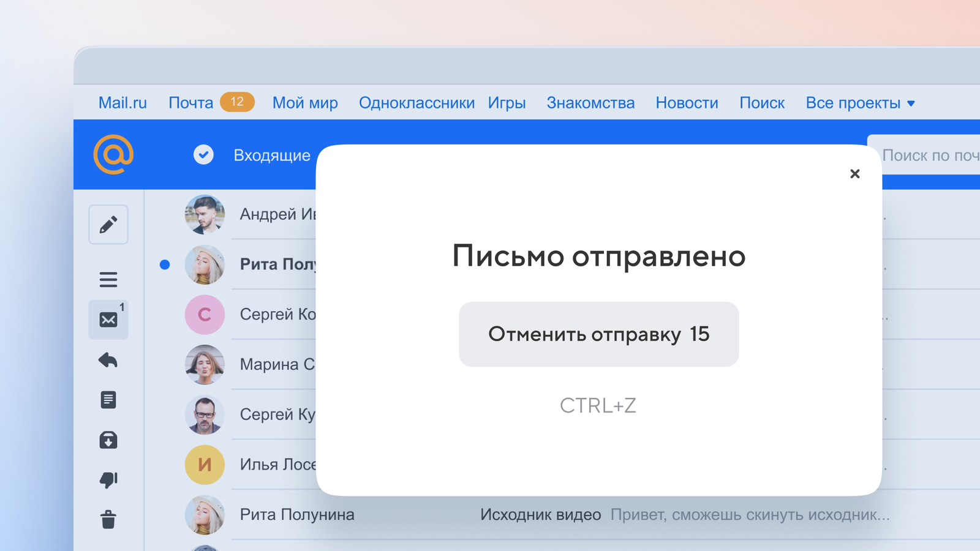Click the Сергей Ку avatar with glasses
Viewport: 980px width, 551px height.
point(205,414)
